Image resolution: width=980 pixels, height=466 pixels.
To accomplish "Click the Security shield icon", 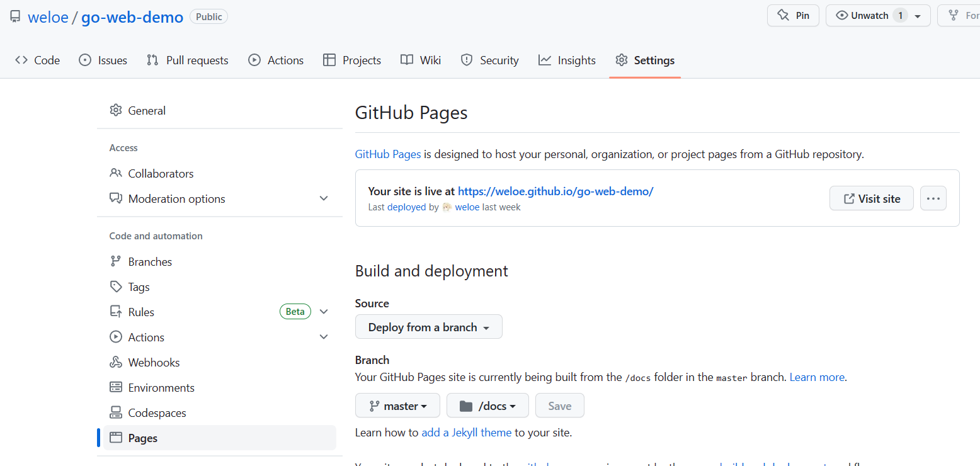I will 467,60.
